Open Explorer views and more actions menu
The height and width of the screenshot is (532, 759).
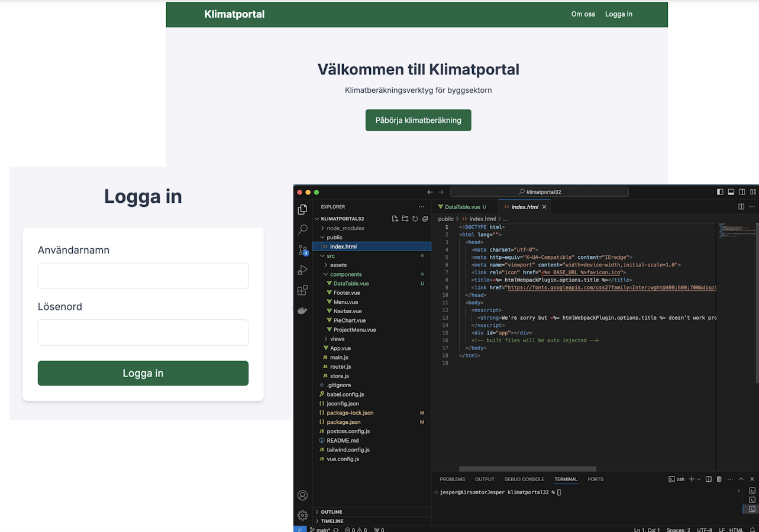421,207
